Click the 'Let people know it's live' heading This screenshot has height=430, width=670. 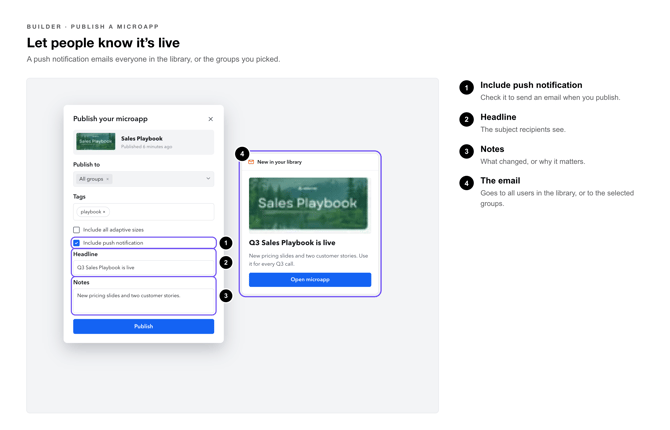(x=103, y=43)
